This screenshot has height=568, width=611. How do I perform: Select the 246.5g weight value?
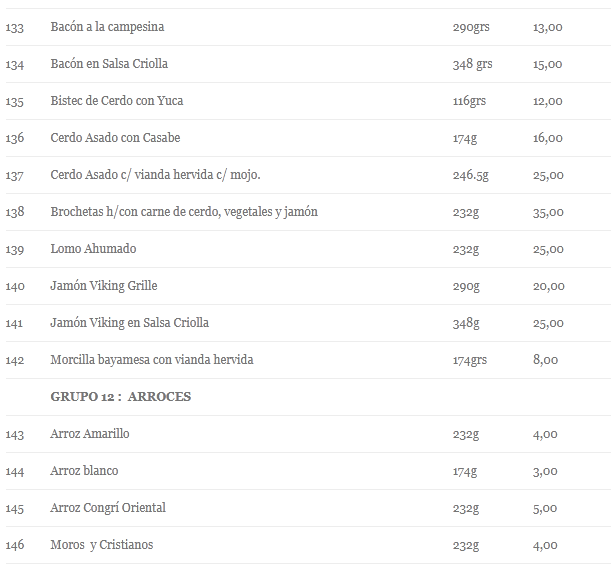[471, 175]
